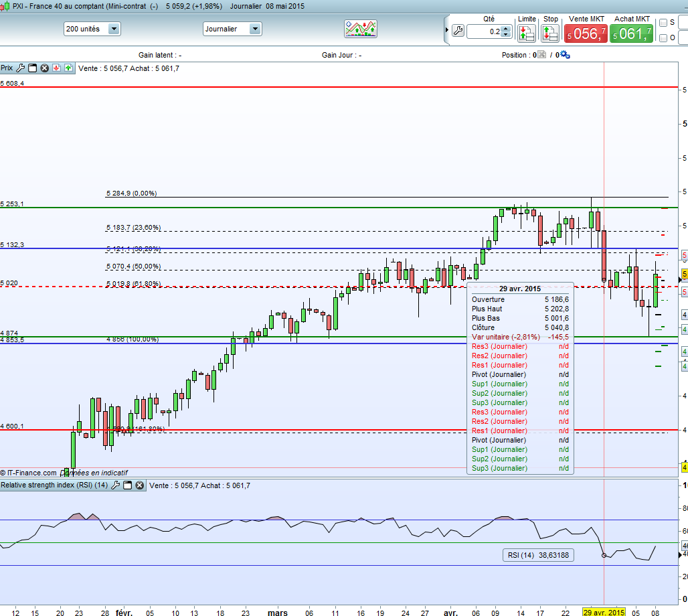The width and height of the screenshot is (688, 616).
Task: Open the blue gears orders icon
Action: pos(565,55)
